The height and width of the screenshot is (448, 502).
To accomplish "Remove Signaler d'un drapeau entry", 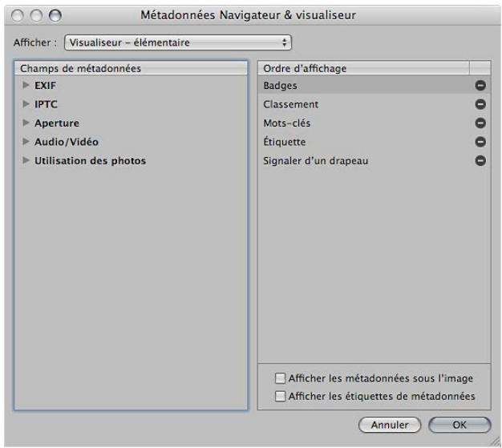I will [x=480, y=160].
